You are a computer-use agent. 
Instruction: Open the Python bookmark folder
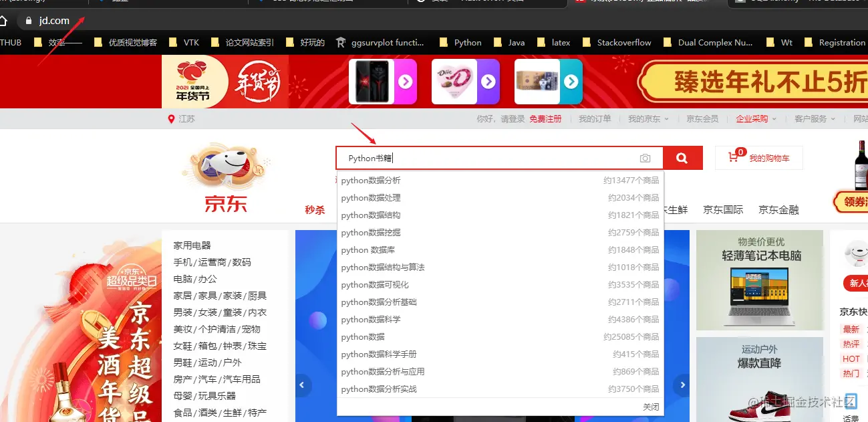point(460,43)
